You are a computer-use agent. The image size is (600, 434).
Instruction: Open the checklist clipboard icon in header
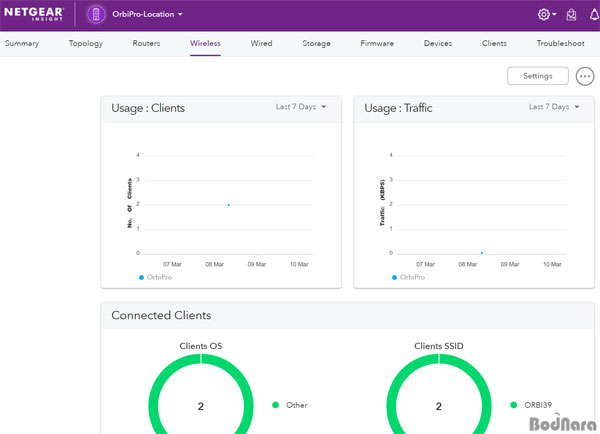click(571, 15)
